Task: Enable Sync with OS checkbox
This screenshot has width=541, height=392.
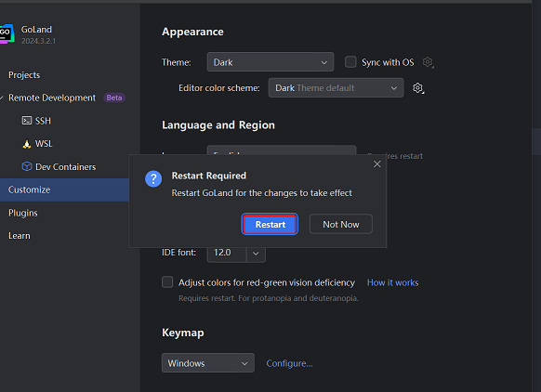Action: coord(350,62)
